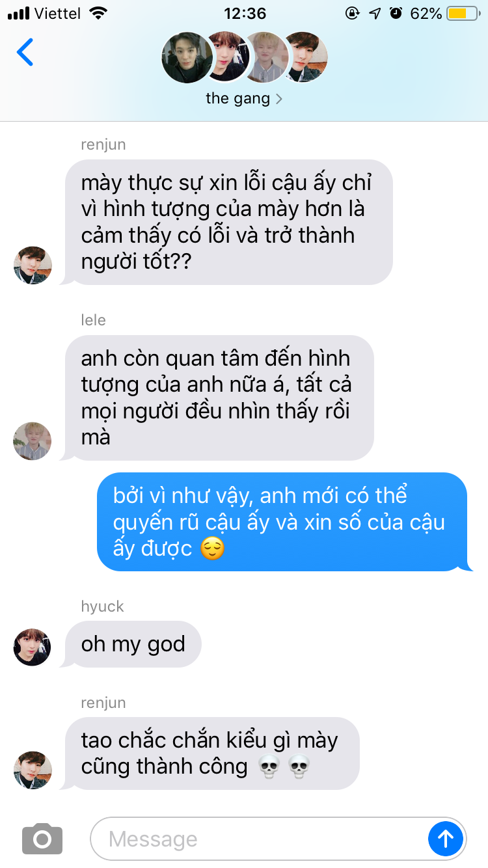Tap the blue send arrow button

click(446, 839)
